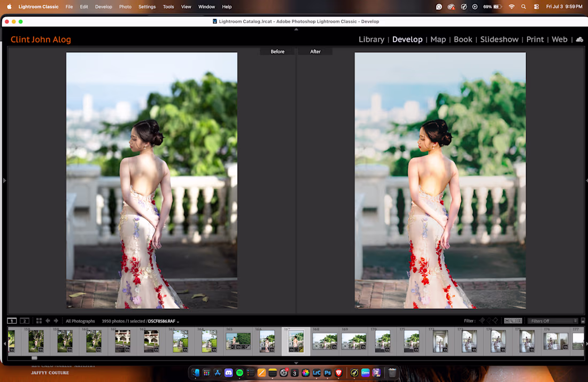Open the View menu
Screen dimensions: 588x382
click(x=186, y=7)
